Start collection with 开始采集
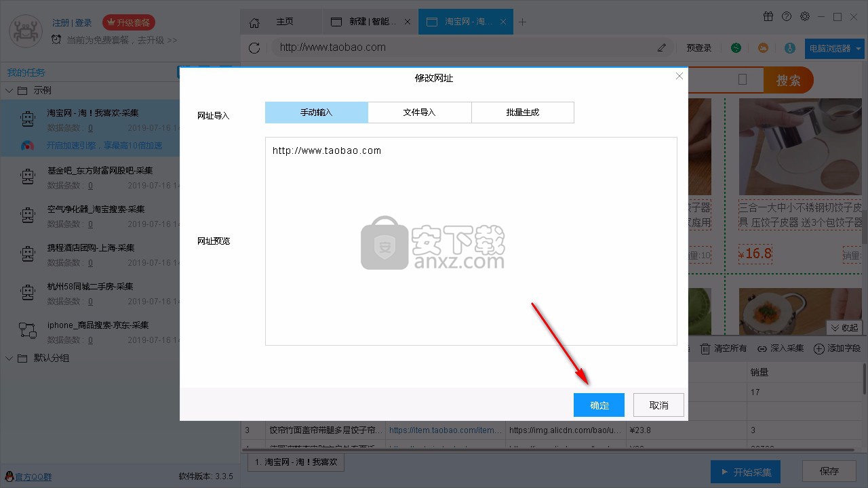The width and height of the screenshot is (868, 488). pos(745,472)
